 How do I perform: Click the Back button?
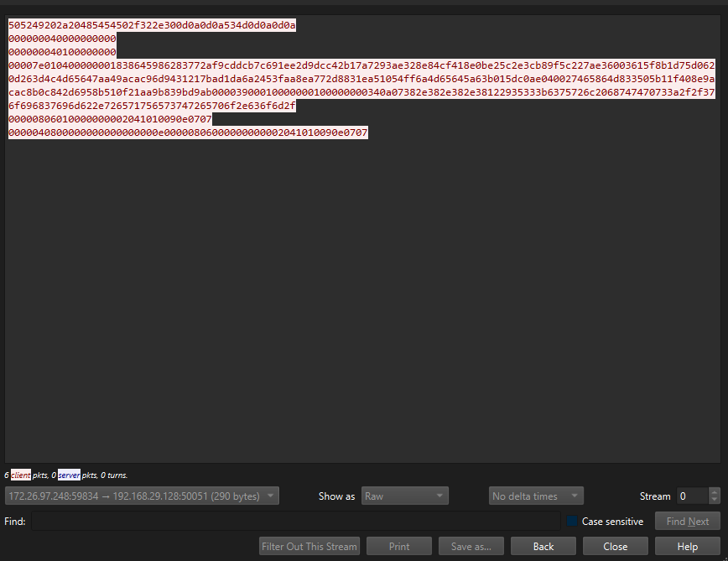543,547
